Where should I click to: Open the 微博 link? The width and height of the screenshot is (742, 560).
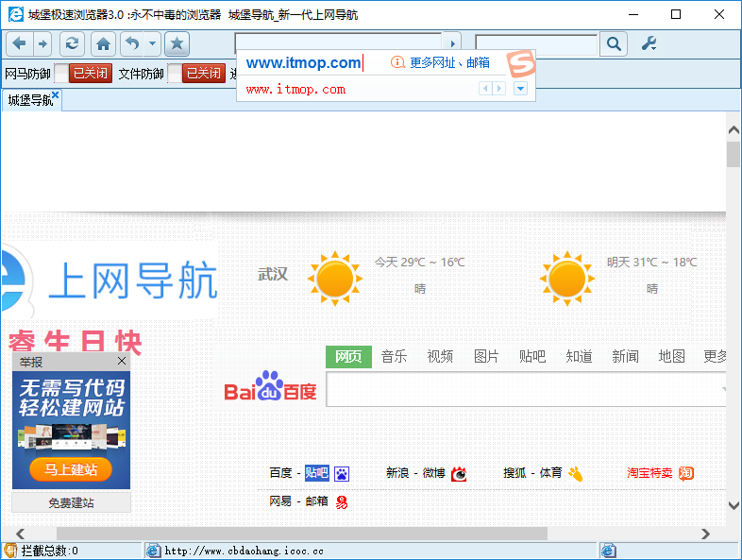tap(434, 473)
